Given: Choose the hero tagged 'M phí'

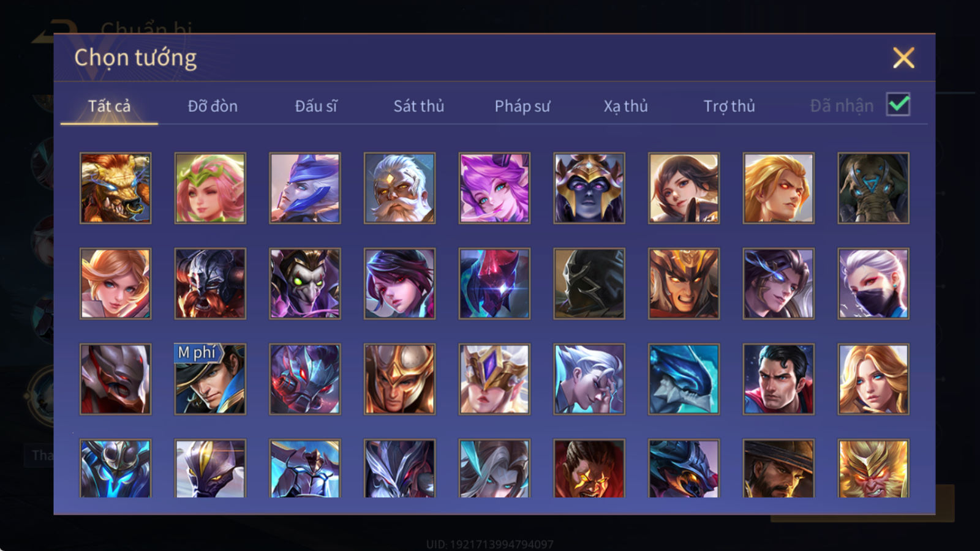Looking at the screenshot, I should [210, 379].
